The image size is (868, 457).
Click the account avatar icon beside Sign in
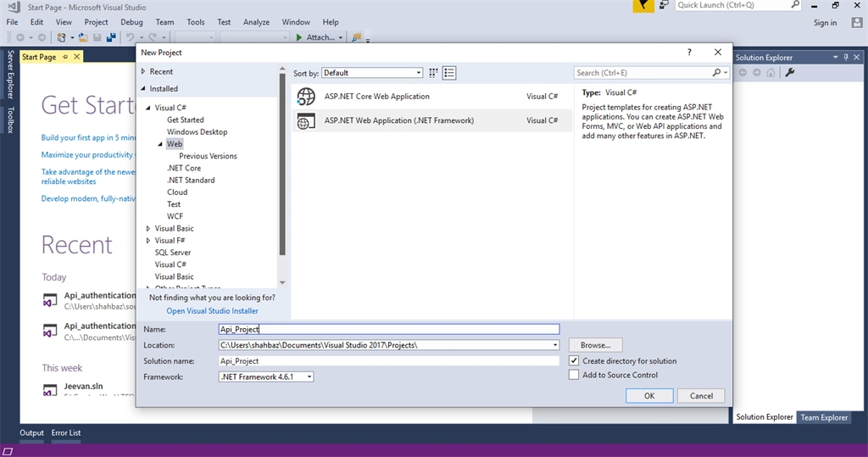point(857,23)
